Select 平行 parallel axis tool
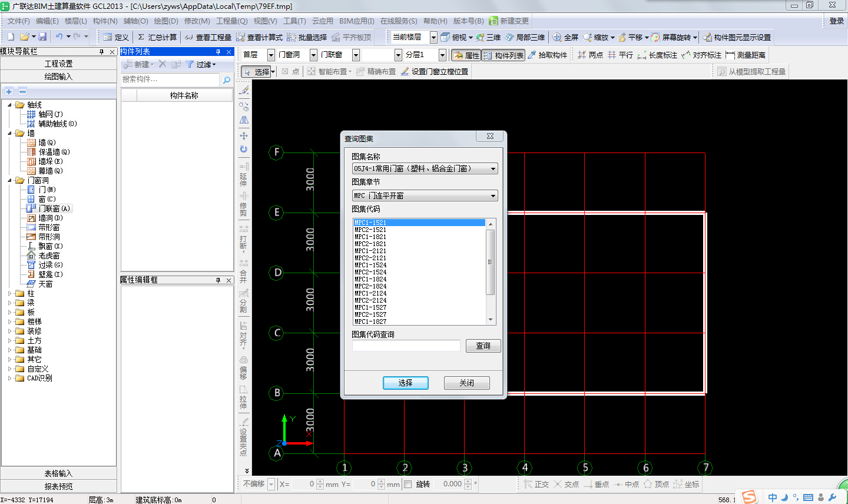 [x=620, y=55]
